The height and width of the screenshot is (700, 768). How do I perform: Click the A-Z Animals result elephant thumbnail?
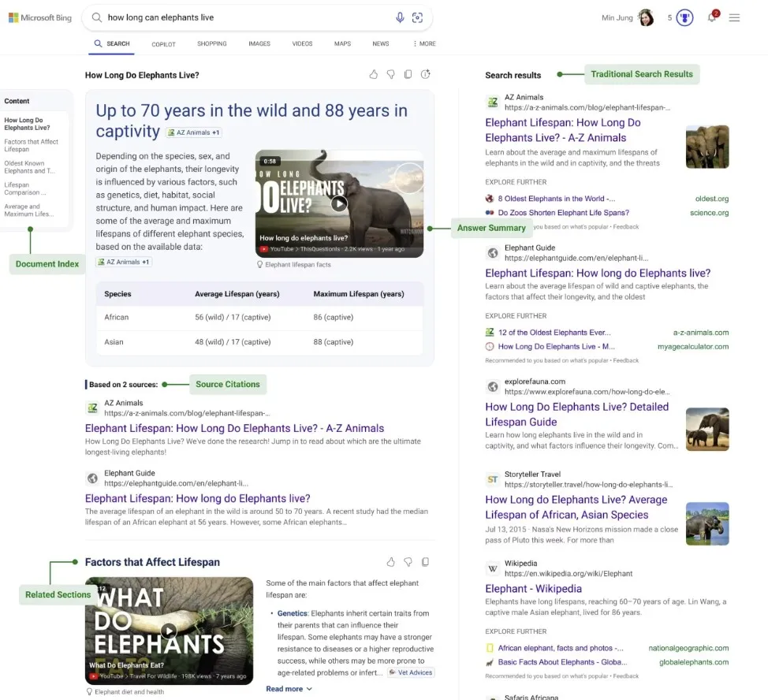click(x=707, y=147)
